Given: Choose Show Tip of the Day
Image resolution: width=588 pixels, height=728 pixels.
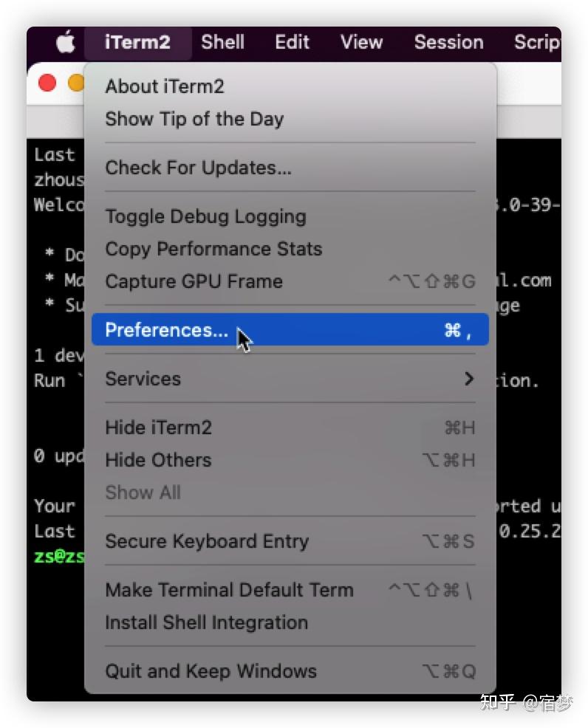Looking at the screenshot, I should [x=290, y=119].
